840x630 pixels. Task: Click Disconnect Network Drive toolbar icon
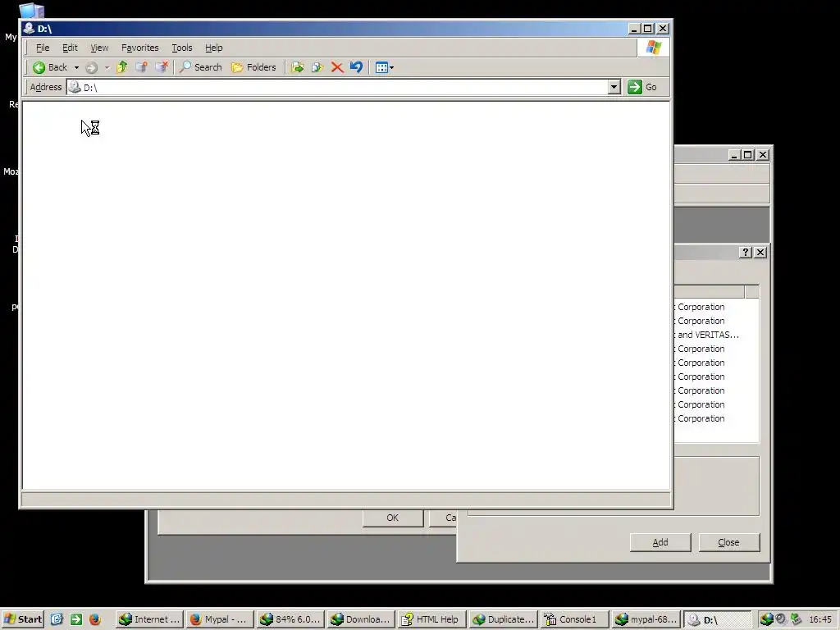(162, 67)
